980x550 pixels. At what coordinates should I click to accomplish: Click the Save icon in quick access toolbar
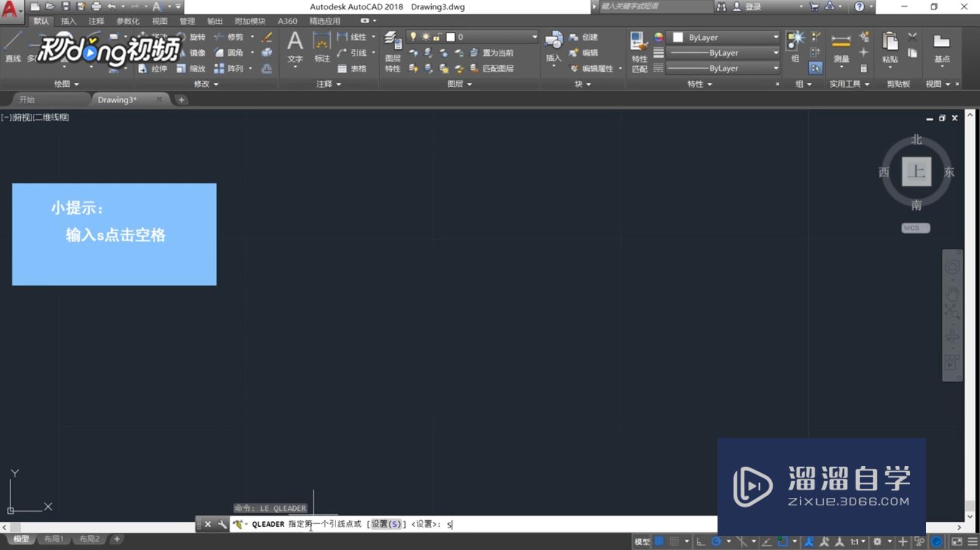[x=66, y=6]
